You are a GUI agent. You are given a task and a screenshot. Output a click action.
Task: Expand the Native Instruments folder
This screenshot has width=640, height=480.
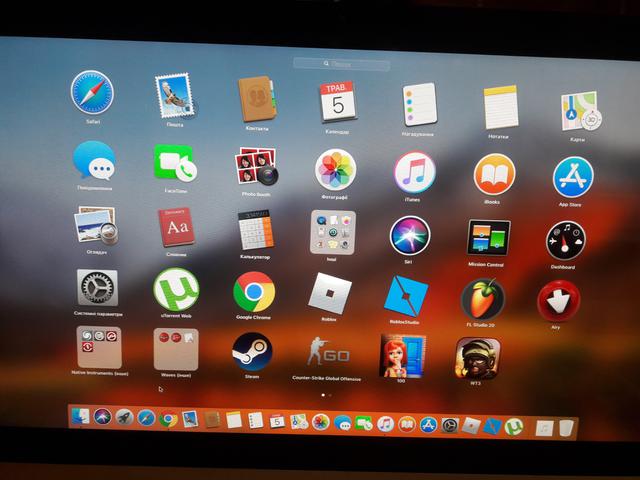coord(99,346)
